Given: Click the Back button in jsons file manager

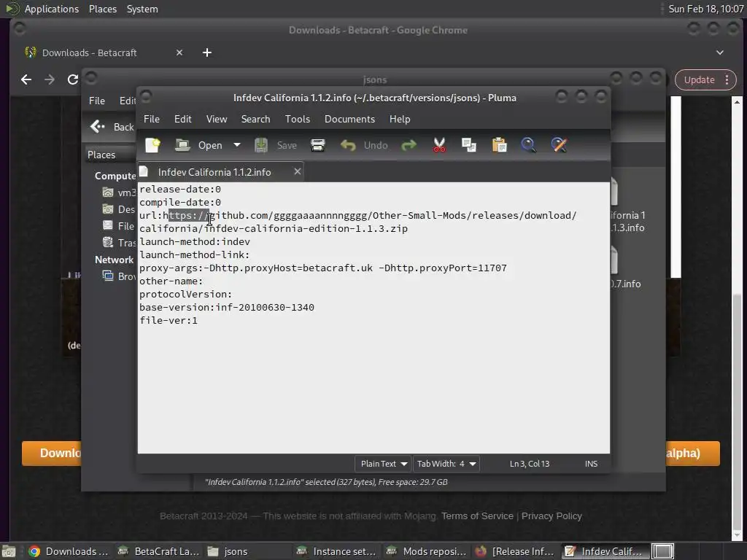Looking at the screenshot, I should pyautogui.click(x=112, y=127).
